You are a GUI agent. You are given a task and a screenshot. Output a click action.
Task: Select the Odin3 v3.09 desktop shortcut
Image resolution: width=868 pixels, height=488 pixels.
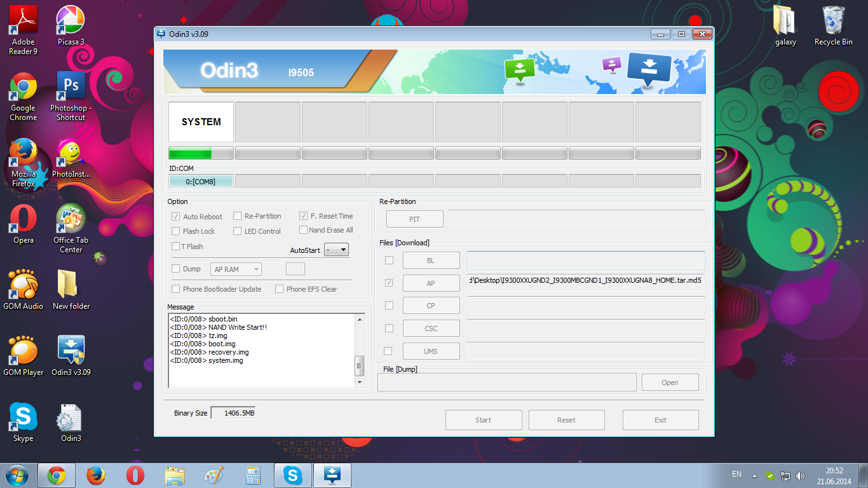(71, 356)
